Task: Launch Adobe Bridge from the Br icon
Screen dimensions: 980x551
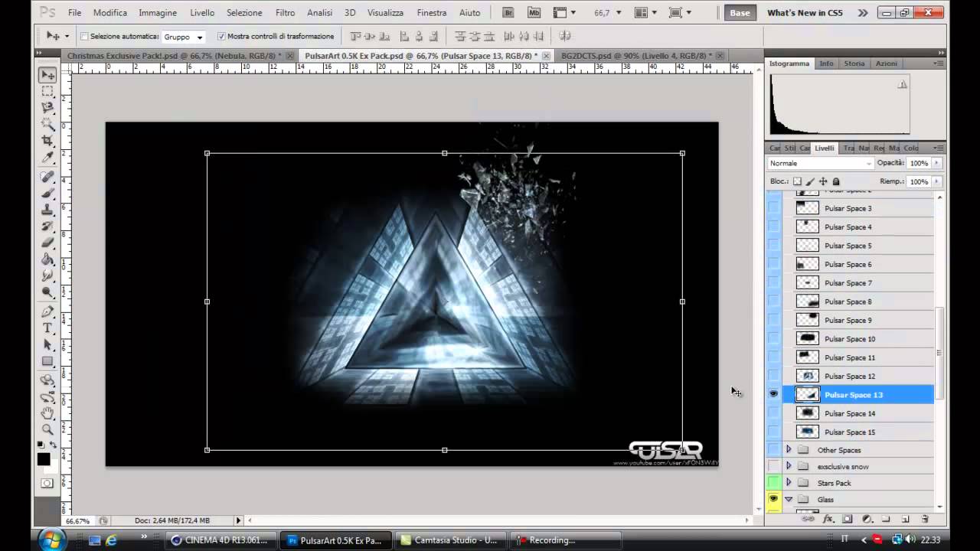Action: [508, 12]
